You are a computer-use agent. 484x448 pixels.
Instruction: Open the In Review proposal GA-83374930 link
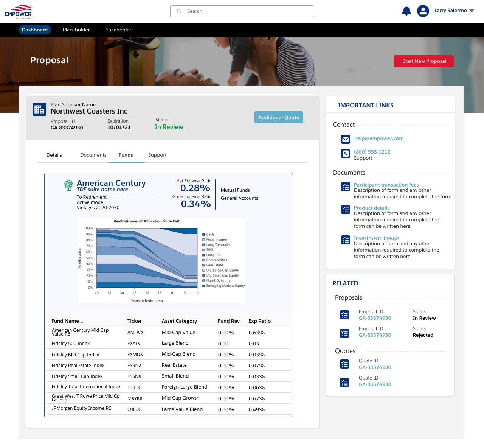pos(375,318)
